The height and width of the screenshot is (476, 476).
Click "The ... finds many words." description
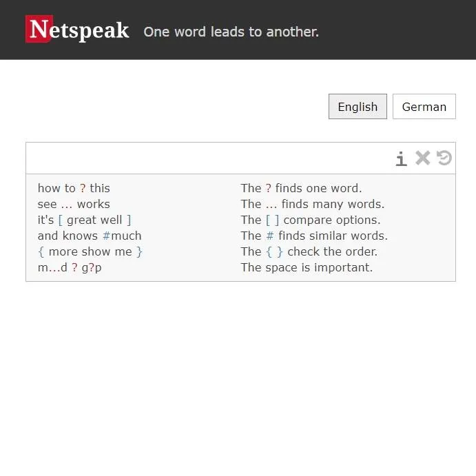tap(313, 204)
